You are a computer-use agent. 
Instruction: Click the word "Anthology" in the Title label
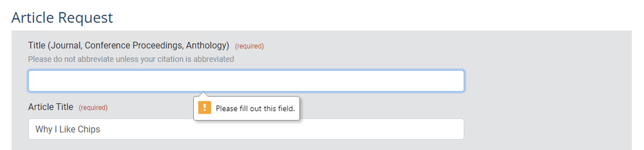point(207,45)
